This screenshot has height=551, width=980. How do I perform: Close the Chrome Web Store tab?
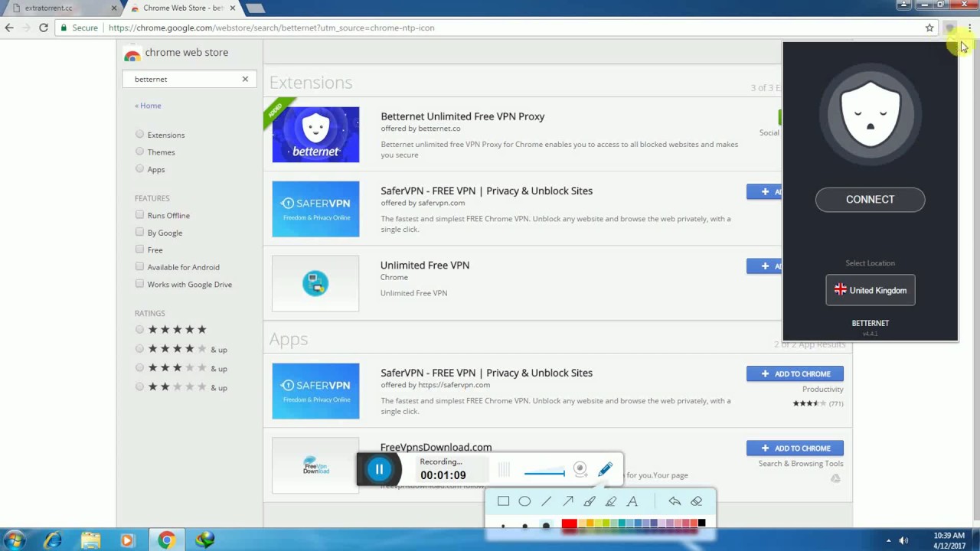[x=231, y=8]
